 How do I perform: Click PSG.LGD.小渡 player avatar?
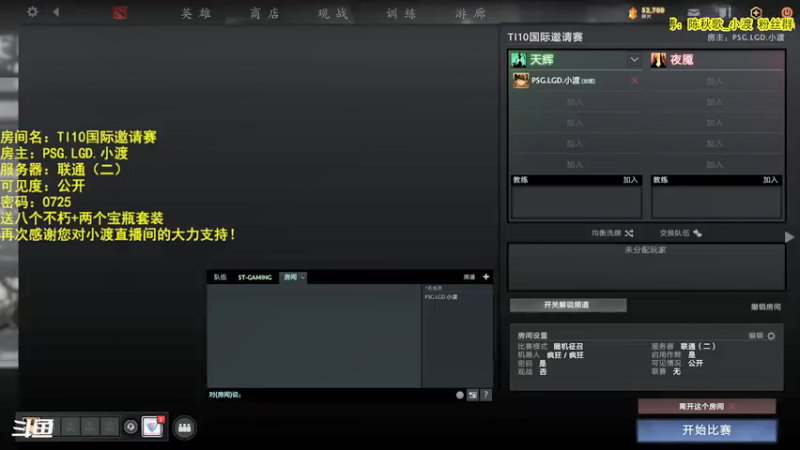tap(520, 81)
